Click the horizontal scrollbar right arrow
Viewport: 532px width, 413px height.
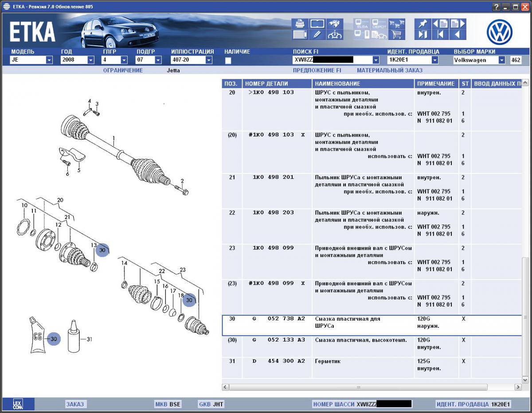point(518,387)
